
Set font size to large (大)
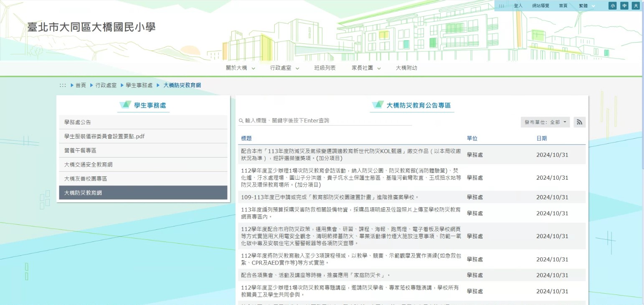tap(636, 6)
